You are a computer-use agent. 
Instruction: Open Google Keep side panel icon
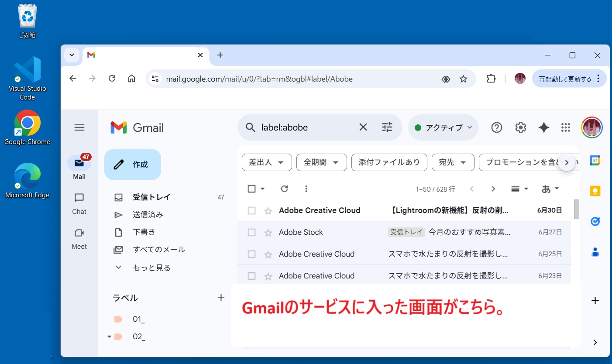[595, 191]
